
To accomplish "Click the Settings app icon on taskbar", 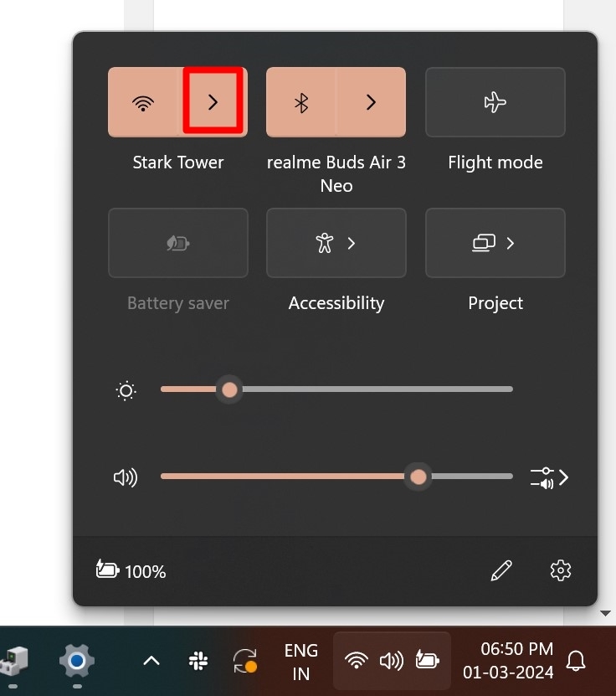I will pos(76,661).
